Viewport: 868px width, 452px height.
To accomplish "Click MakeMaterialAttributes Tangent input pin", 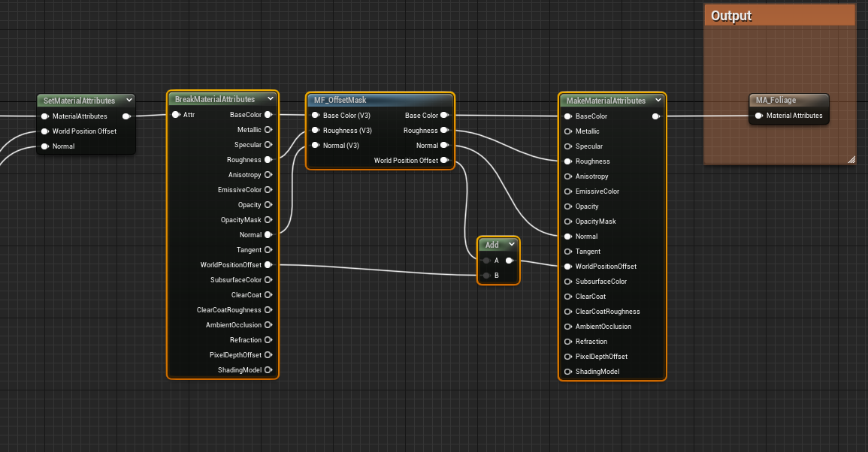I will coord(568,252).
